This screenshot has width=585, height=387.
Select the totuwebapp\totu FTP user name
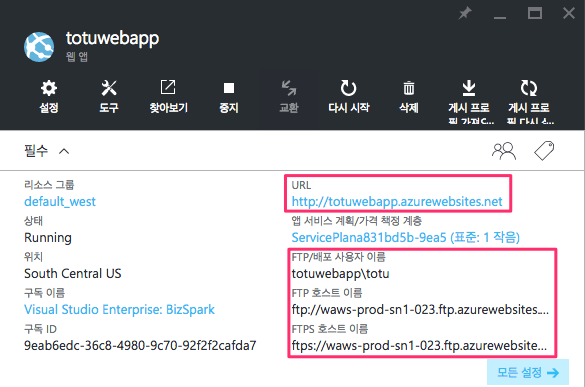340,274
